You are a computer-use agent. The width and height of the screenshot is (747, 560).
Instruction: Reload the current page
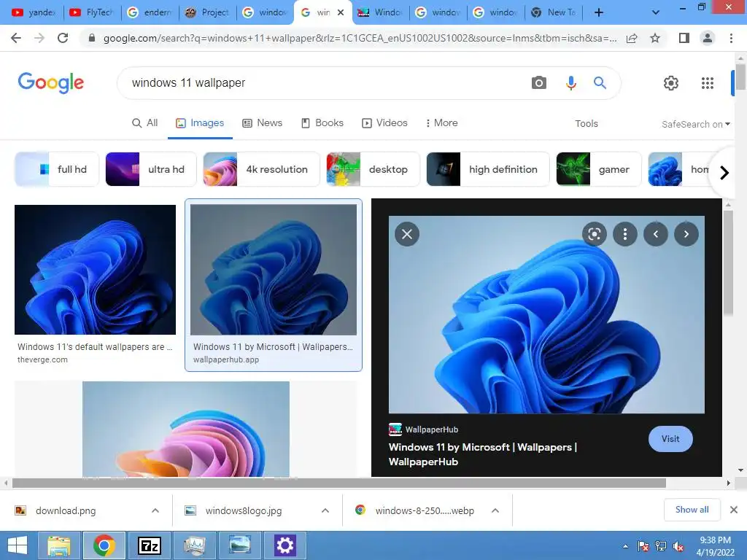pos(63,38)
